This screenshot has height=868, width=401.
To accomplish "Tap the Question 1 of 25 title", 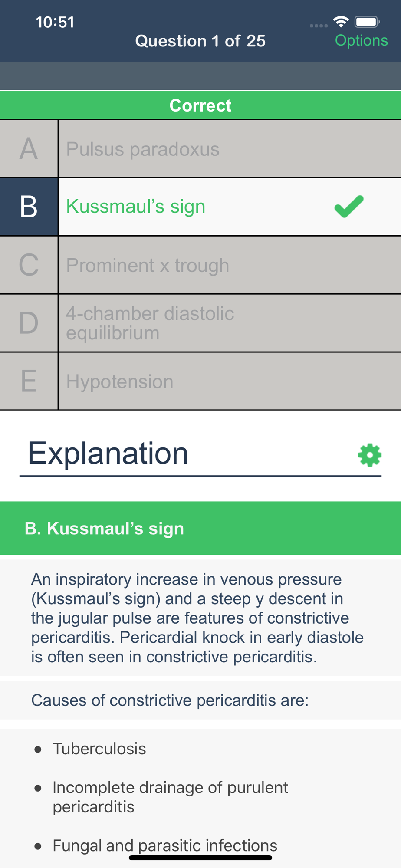I will tap(200, 41).
